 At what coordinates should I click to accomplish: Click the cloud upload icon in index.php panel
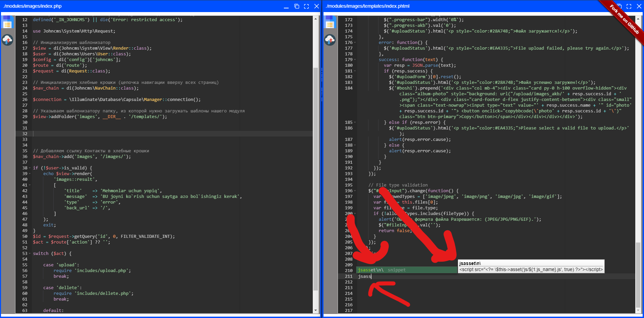7,40
